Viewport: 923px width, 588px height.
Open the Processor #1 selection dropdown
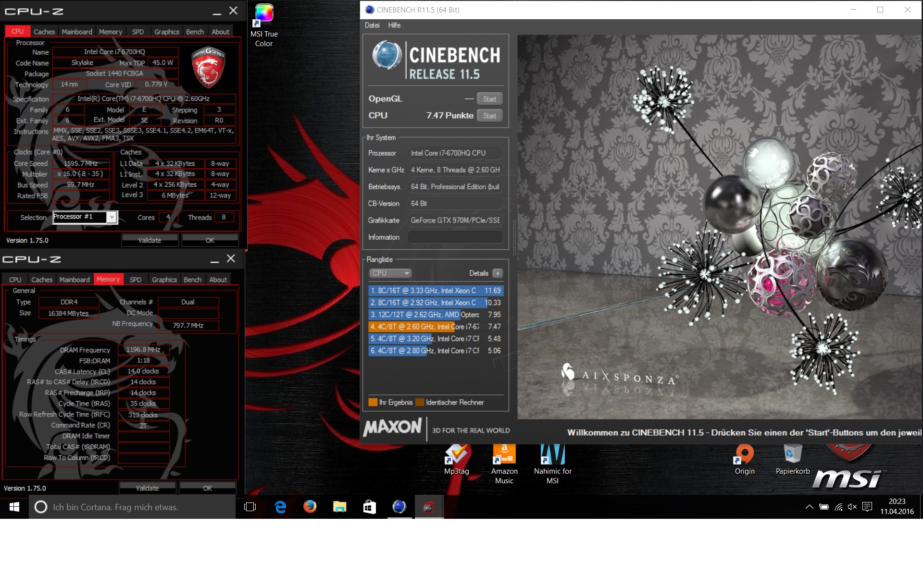[x=85, y=217]
